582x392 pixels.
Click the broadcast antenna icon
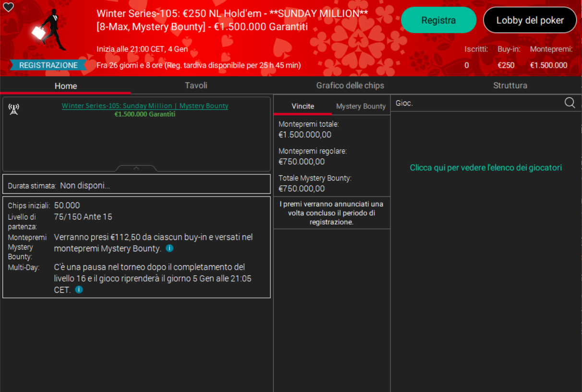coord(13,109)
